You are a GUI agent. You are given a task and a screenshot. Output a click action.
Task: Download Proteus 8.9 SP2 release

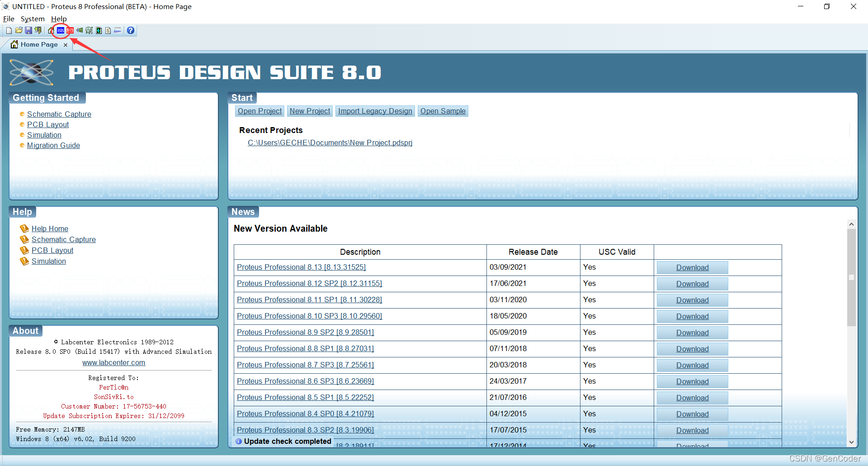click(692, 333)
